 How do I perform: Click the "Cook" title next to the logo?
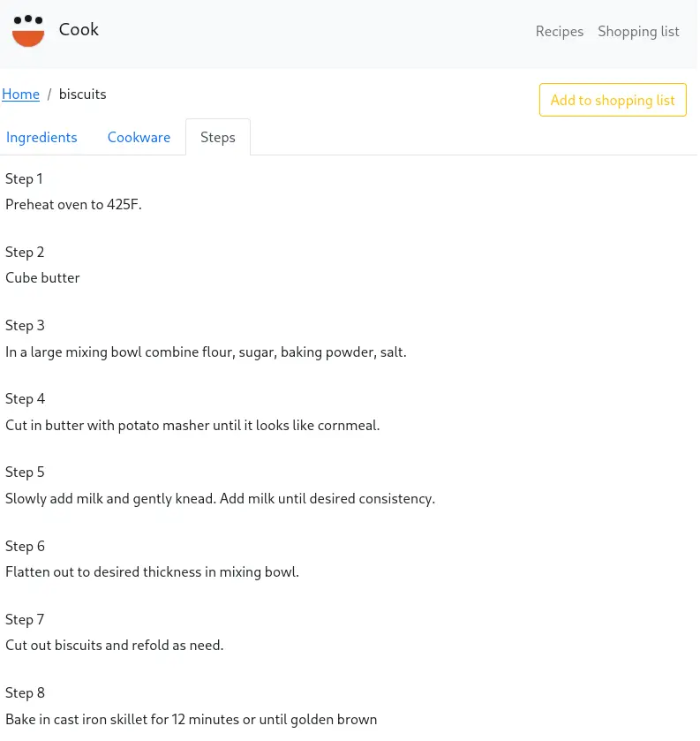tap(79, 29)
